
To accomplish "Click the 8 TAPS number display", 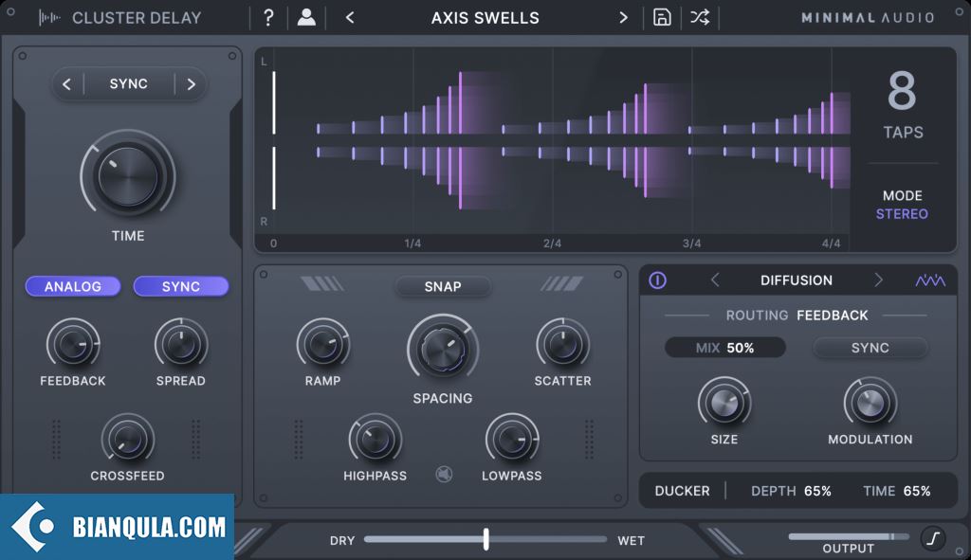I will [903, 91].
